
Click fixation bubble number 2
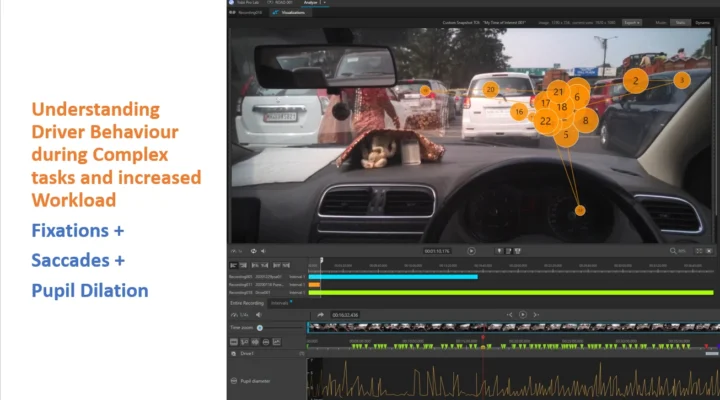636,81
